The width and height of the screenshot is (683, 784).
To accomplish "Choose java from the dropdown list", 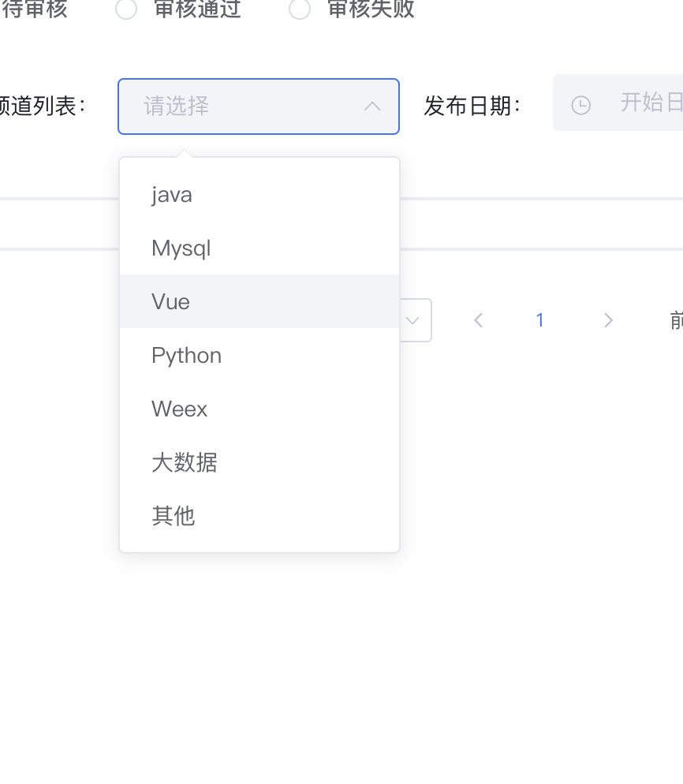I will point(172,194).
